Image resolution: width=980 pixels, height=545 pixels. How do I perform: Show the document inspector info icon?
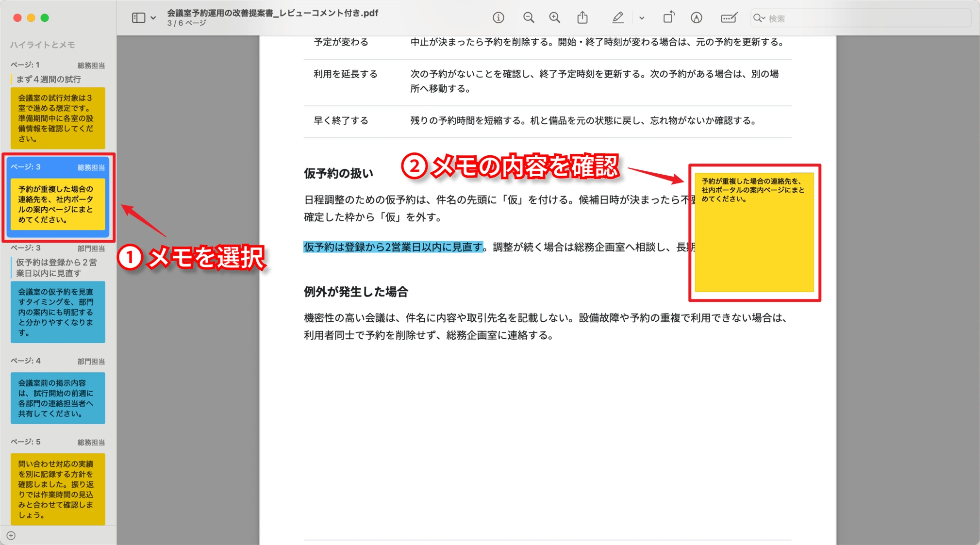(498, 18)
